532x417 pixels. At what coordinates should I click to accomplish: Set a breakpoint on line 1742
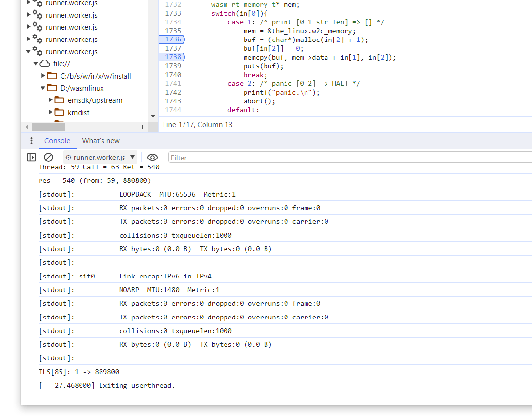click(173, 92)
